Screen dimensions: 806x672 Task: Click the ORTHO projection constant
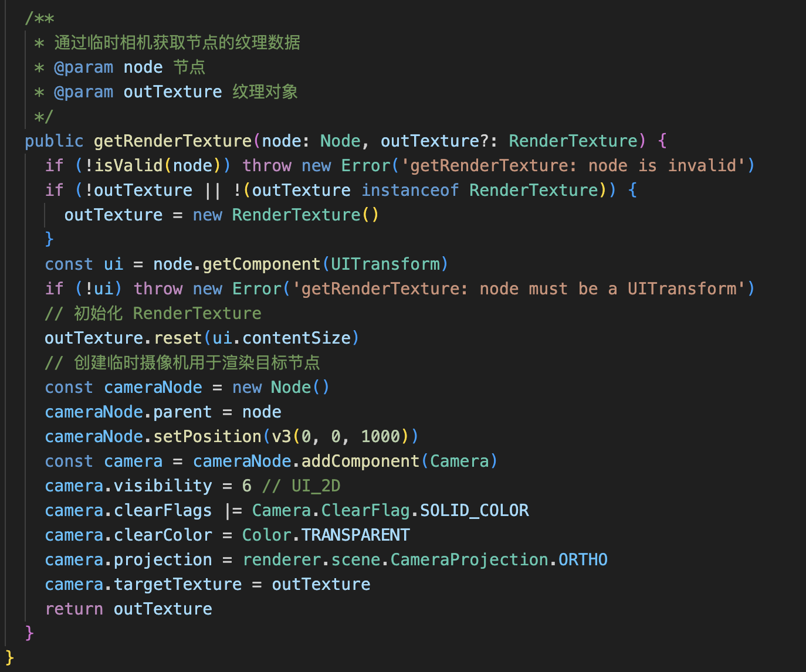point(583,560)
